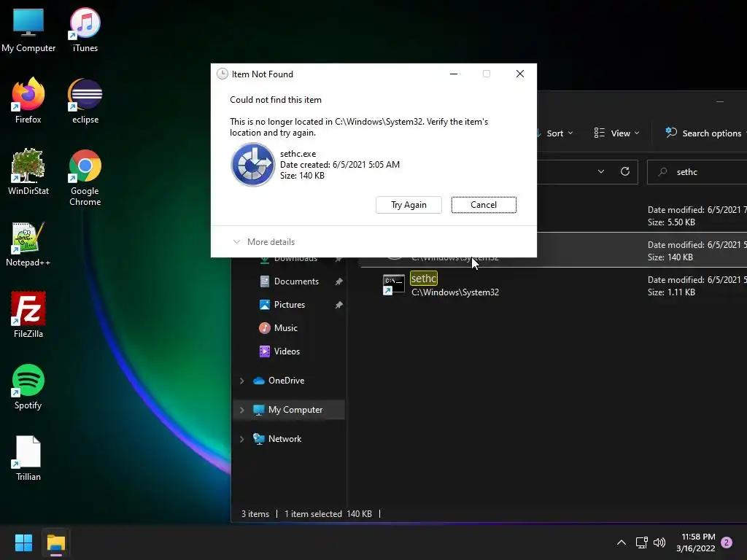Viewport: 747px width, 560px height.
Task: Close the Item Not Found dialog
Action: point(519,74)
